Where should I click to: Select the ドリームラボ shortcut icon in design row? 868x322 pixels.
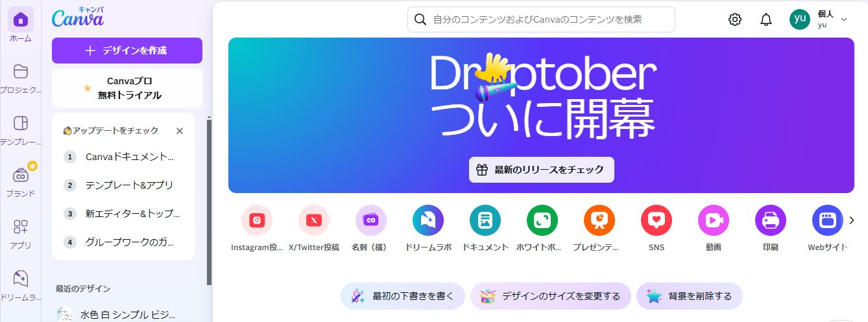428,220
